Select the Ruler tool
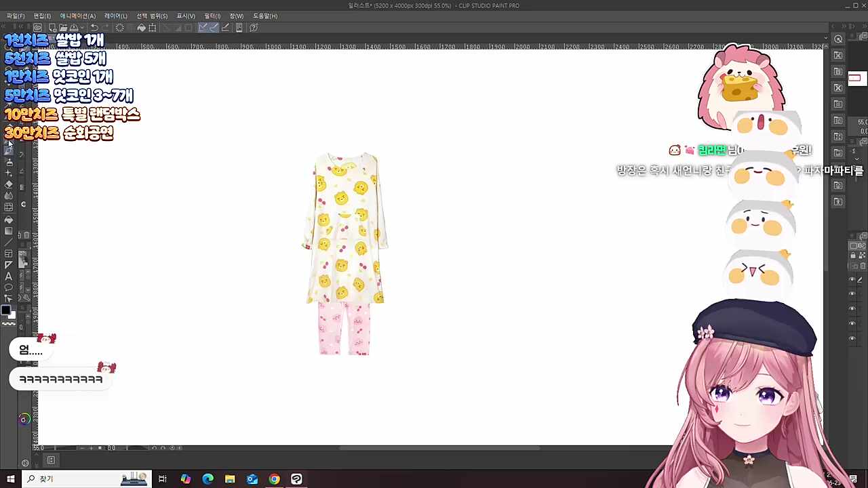This screenshot has height=488, width=868. point(9,264)
